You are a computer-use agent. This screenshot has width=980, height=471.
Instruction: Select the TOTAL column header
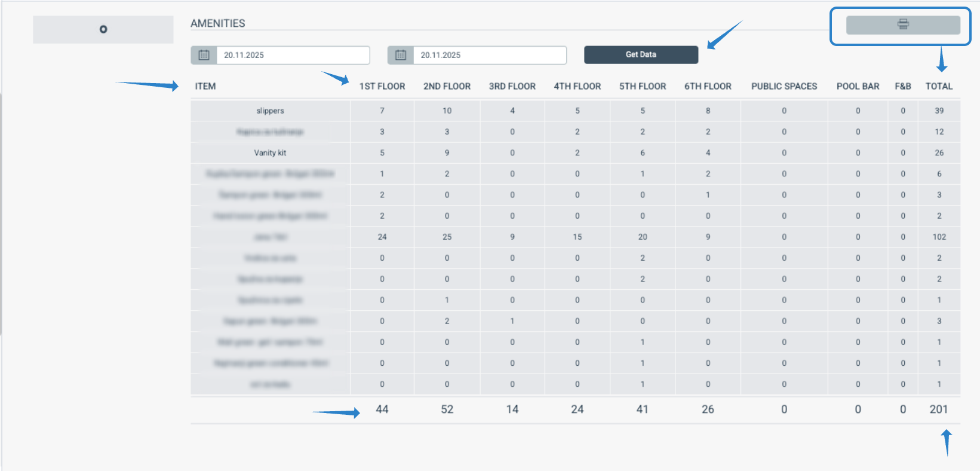[x=939, y=86]
